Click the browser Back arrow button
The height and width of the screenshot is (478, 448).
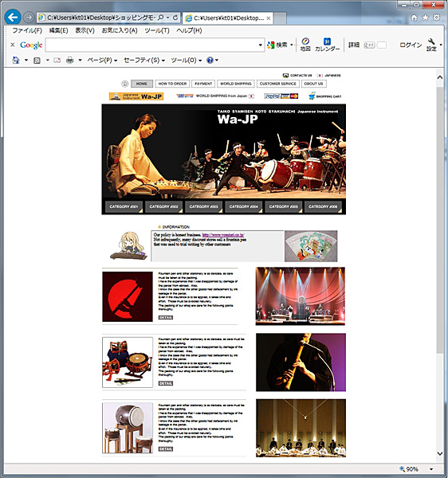13,17
